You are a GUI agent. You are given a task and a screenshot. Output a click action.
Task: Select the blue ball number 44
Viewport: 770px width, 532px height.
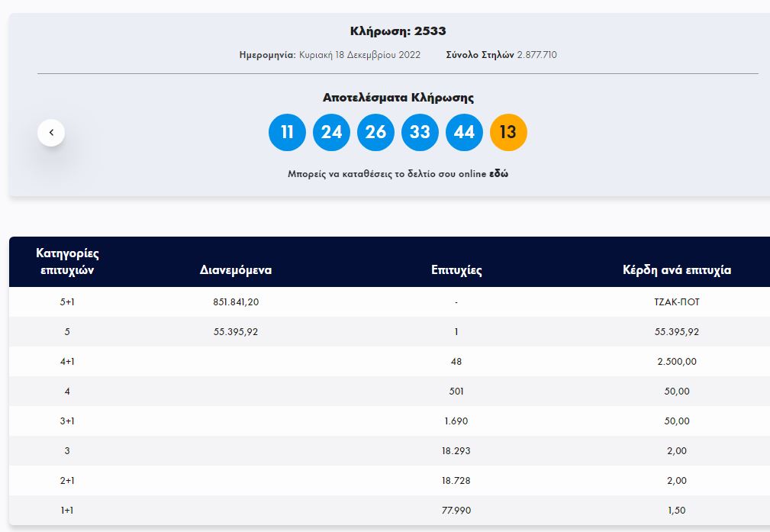(464, 133)
